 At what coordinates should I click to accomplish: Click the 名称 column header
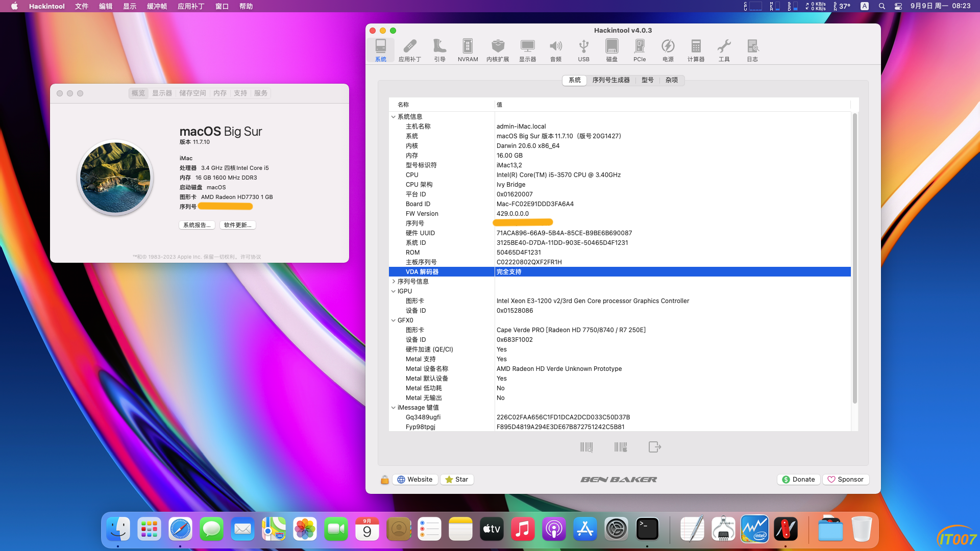pos(442,105)
